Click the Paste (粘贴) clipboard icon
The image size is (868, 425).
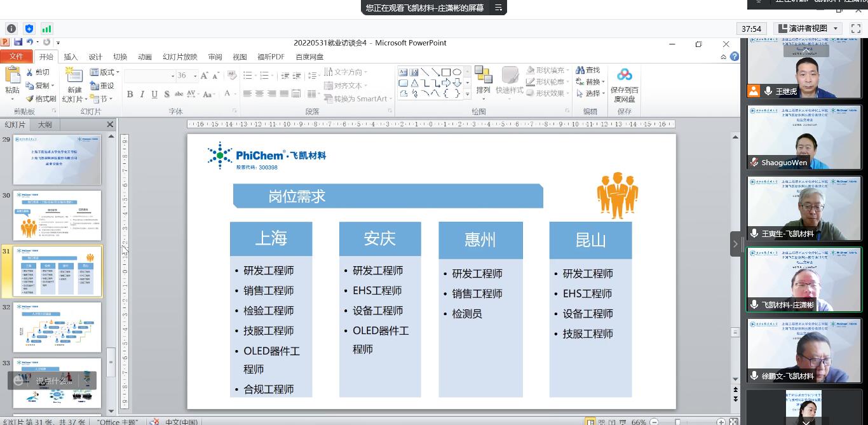[12, 76]
